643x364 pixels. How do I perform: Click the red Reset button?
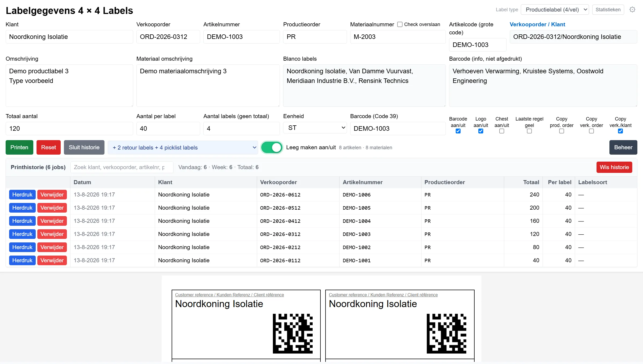pyautogui.click(x=49, y=147)
